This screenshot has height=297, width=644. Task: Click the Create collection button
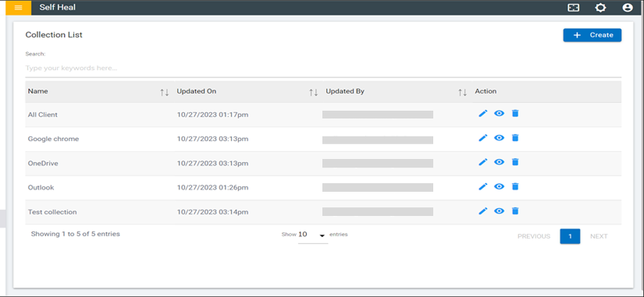coord(592,35)
